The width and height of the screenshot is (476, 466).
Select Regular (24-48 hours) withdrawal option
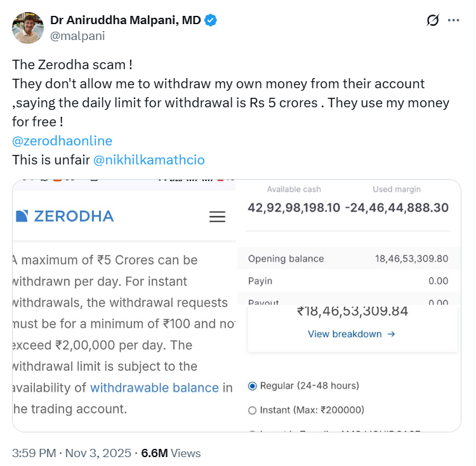[253, 386]
